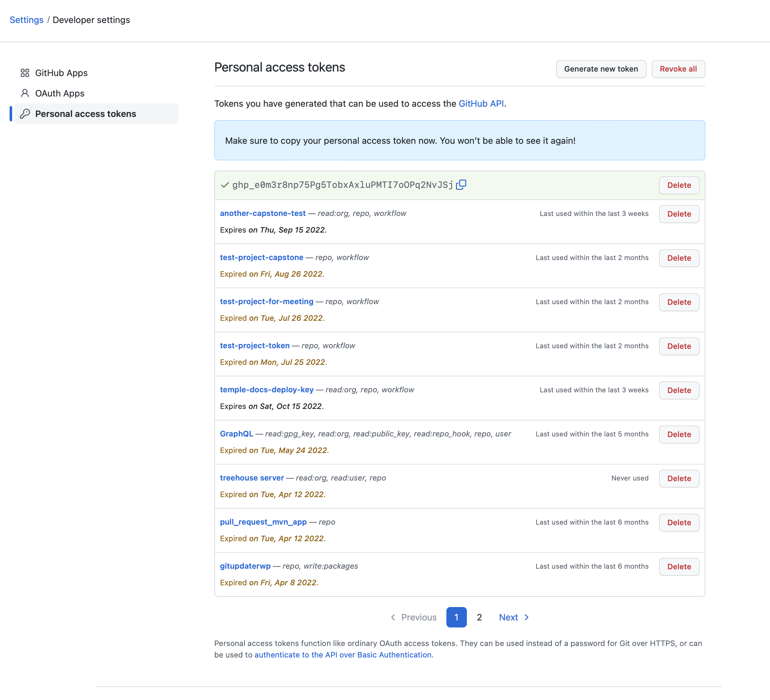Open GitHub Apps in sidebar
Image resolution: width=770 pixels, height=700 pixels.
pyautogui.click(x=61, y=73)
